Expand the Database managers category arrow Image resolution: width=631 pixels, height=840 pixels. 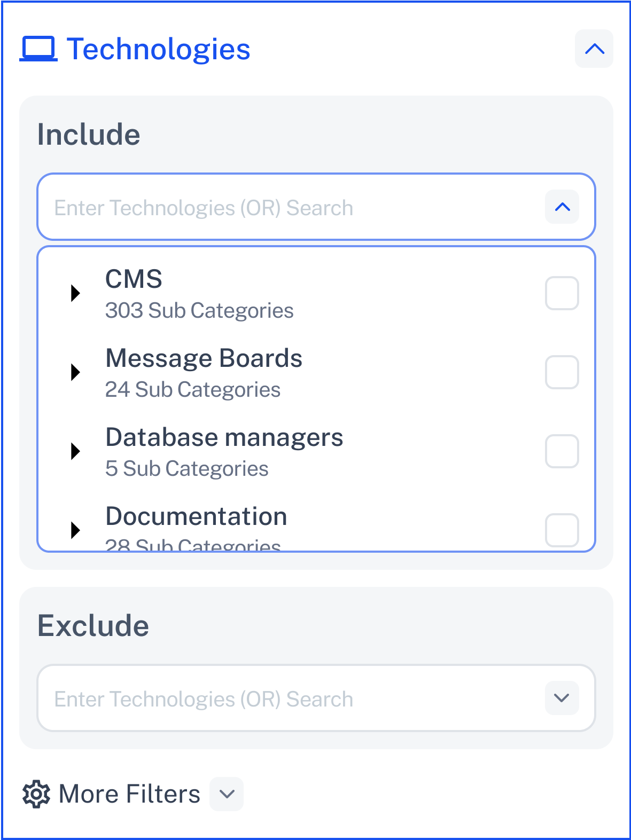[x=75, y=451]
